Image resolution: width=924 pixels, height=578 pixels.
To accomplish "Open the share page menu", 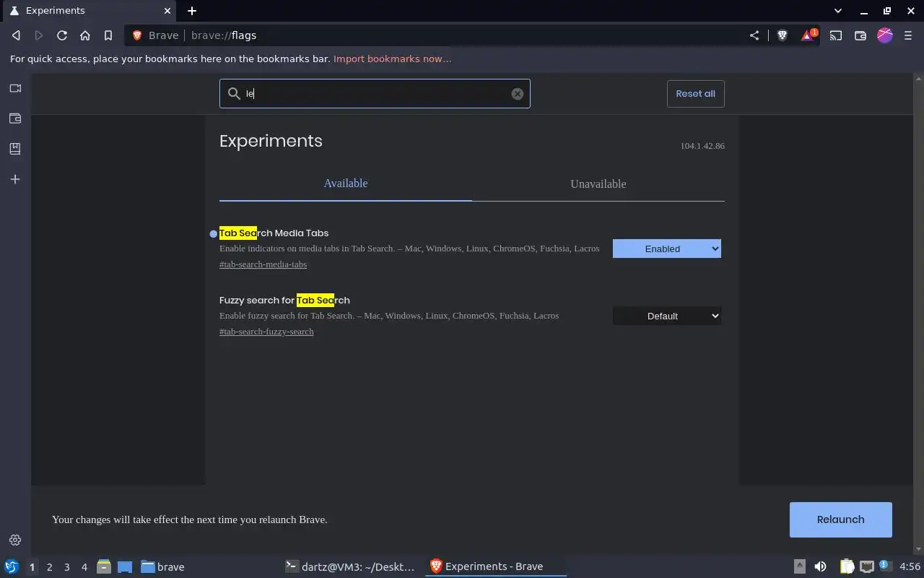I will (x=754, y=35).
